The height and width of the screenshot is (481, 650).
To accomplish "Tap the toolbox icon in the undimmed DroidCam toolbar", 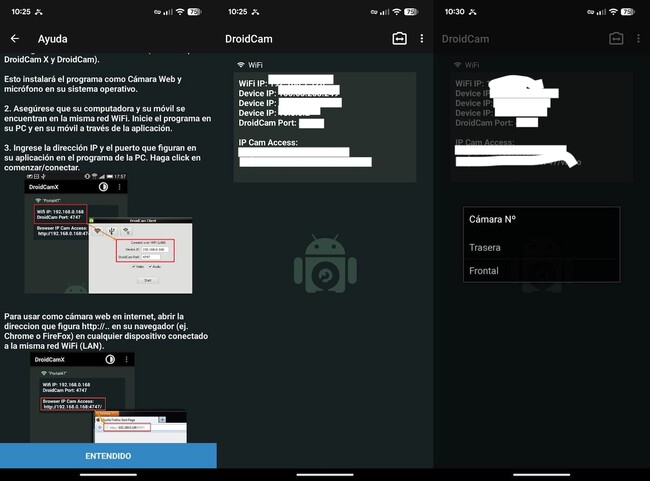I will coord(399,39).
